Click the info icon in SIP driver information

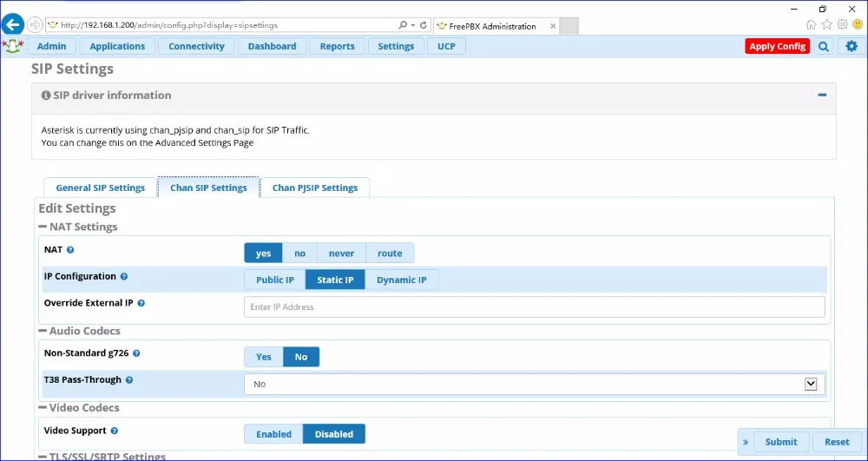[x=46, y=95]
